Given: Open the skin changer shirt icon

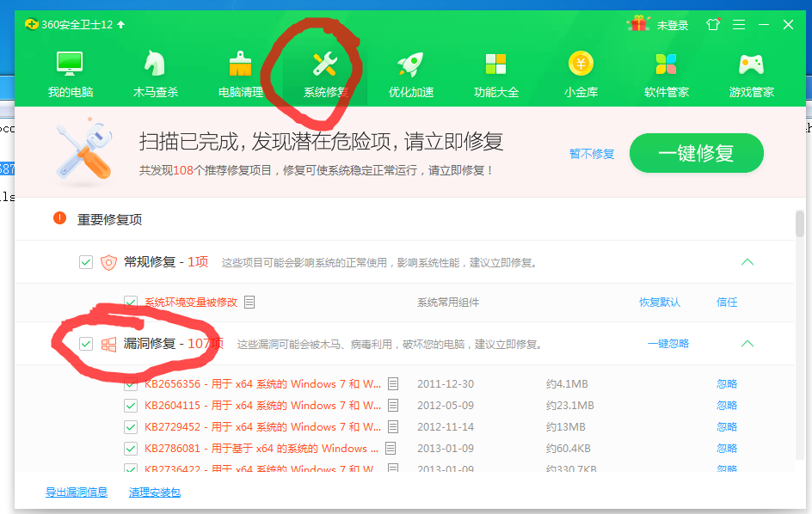Looking at the screenshot, I should coord(713,24).
